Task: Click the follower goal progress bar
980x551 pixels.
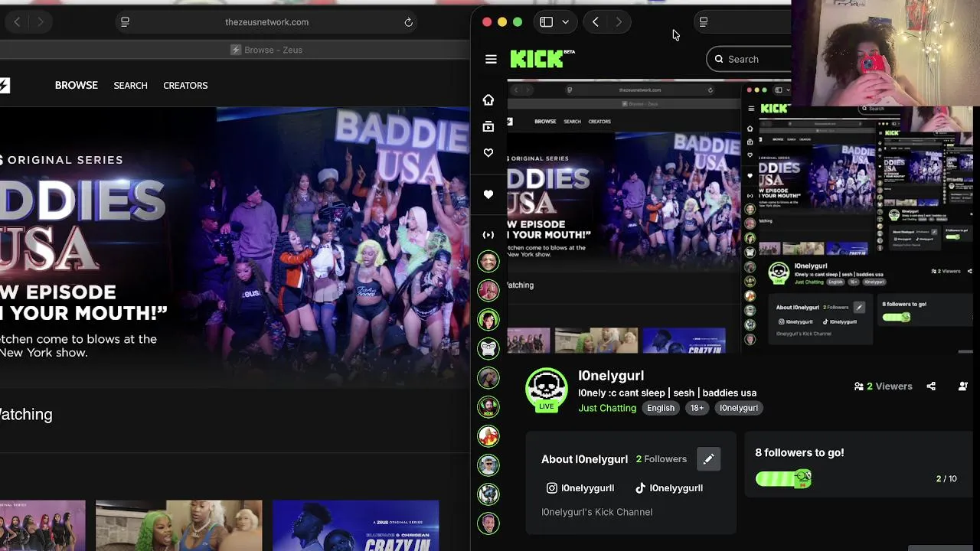Action: point(784,479)
